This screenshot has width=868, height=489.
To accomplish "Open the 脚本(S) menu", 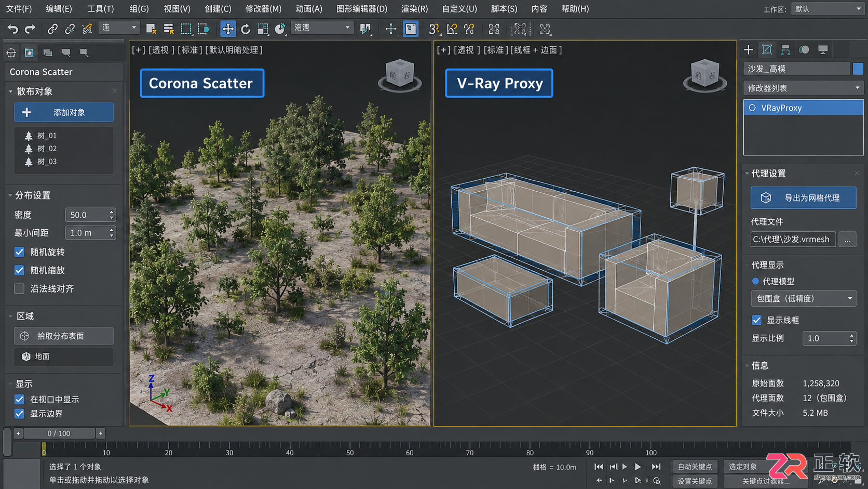I will (504, 9).
